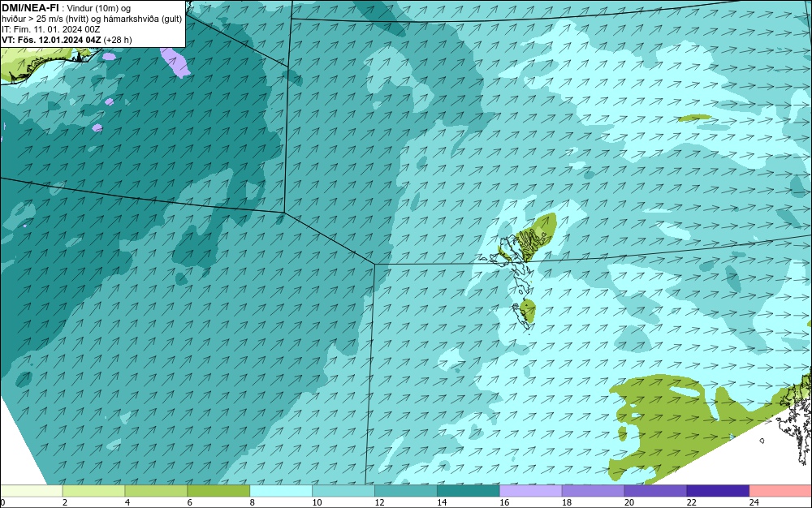Click the 6–8 m/s olive green legend swatch

[218, 490]
